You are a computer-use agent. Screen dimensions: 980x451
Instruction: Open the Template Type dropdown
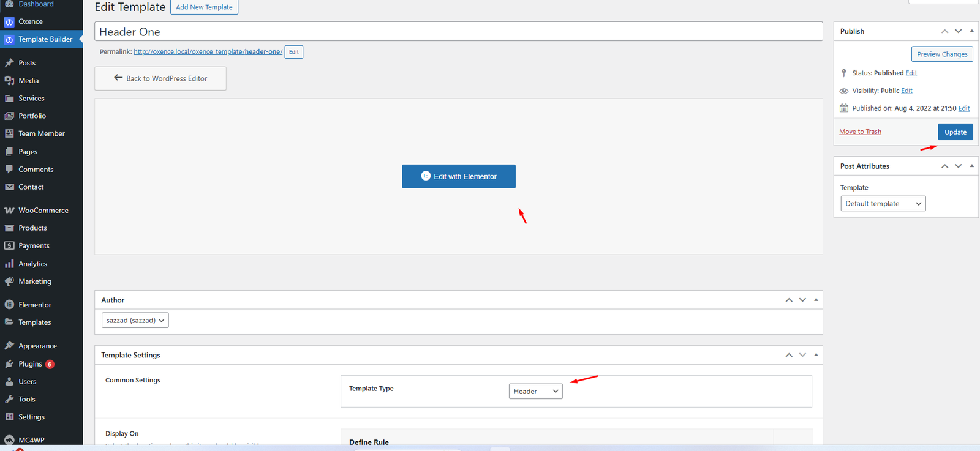pyautogui.click(x=535, y=392)
